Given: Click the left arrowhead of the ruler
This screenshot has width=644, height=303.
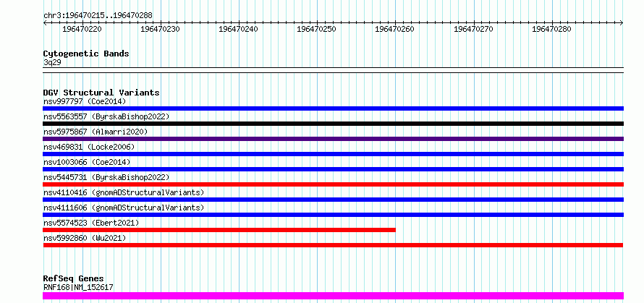Looking at the screenshot, I should pos(45,23).
